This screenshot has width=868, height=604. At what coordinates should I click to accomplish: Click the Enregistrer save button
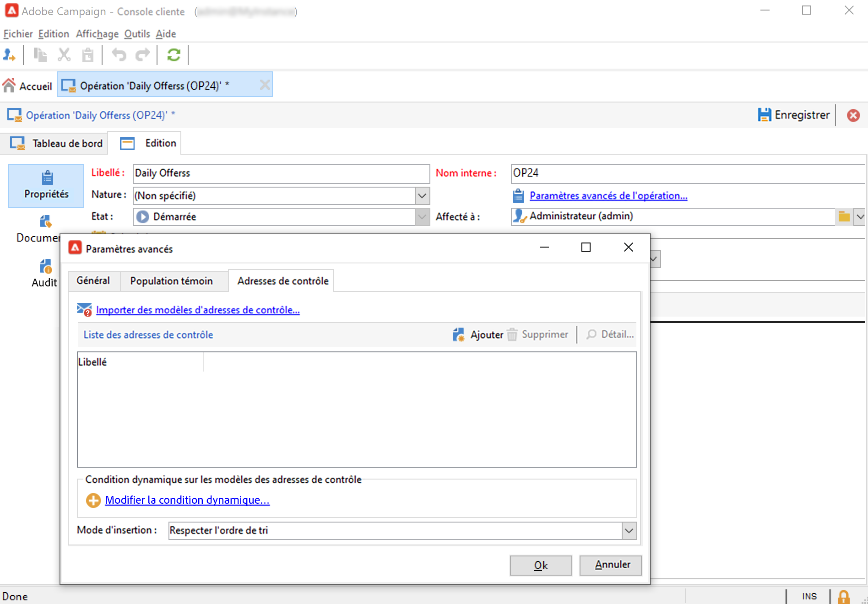click(x=794, y=115)
